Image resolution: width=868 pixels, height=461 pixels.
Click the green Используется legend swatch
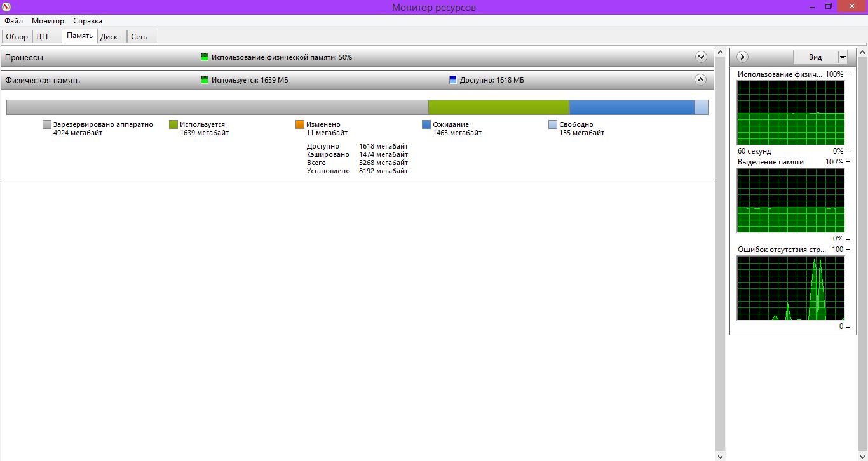click(173, 124)
